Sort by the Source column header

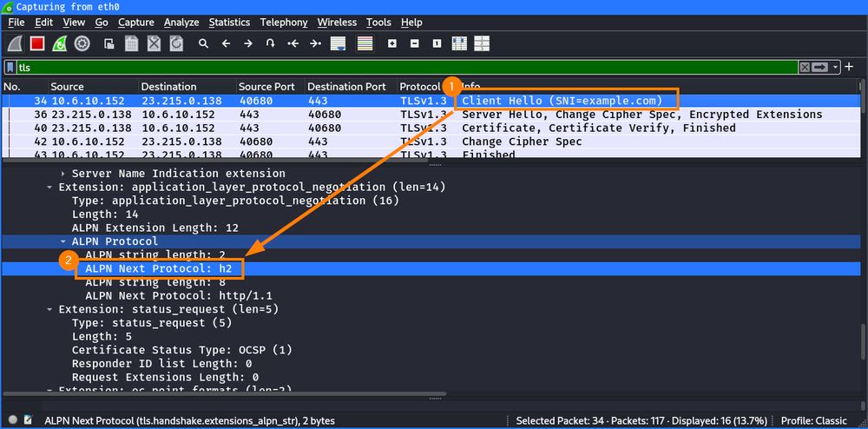coord(93,86)
